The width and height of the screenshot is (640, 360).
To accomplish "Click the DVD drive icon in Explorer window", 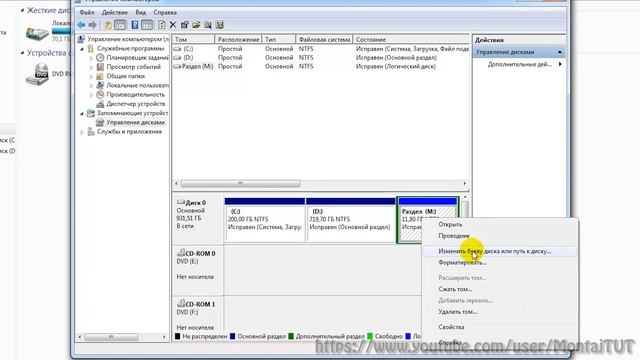I will (x=38, y=74).
